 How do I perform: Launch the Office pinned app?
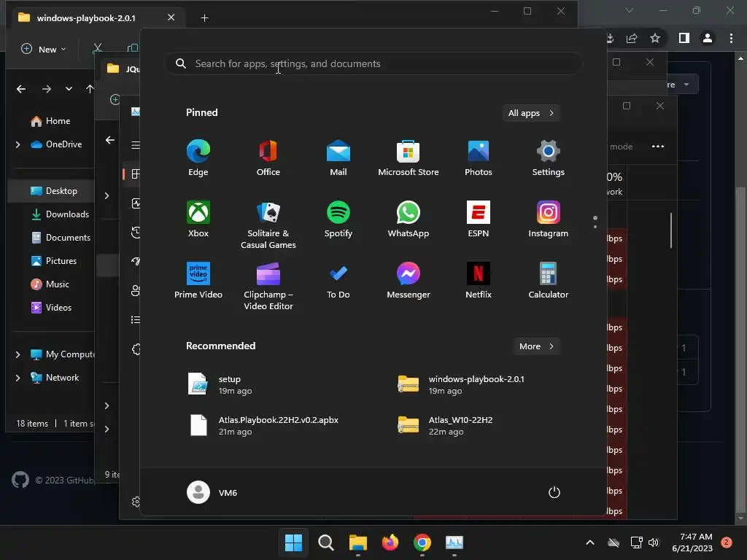pyautogui.click(x=268, y=158)
